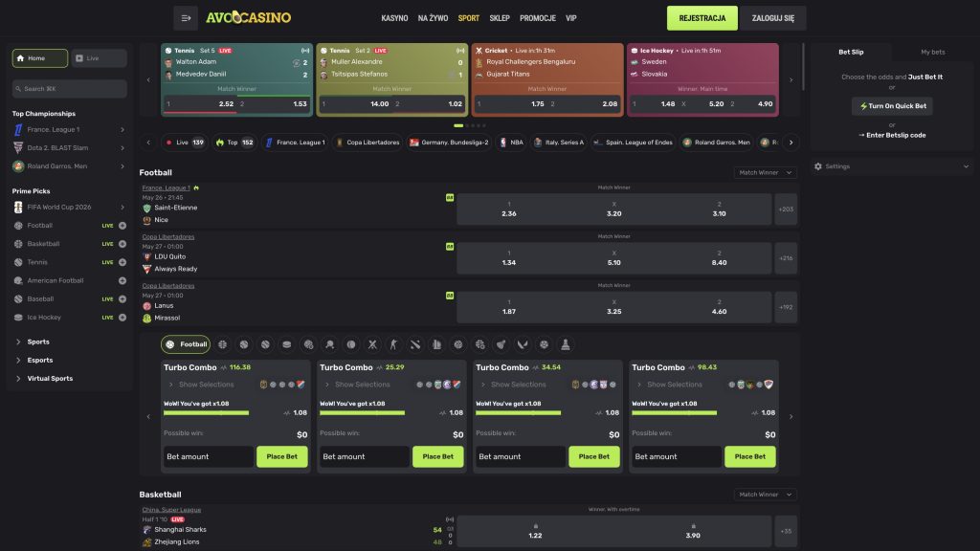This screenshot has height=551, width=980.
Task: Open the hamburger menu beside the logo
Action: click(186, 18)
